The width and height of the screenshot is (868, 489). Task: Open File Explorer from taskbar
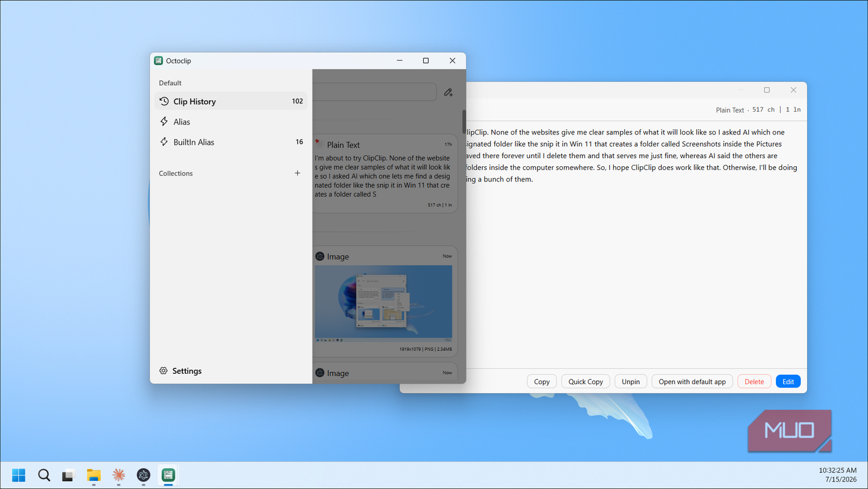[94, 475]
